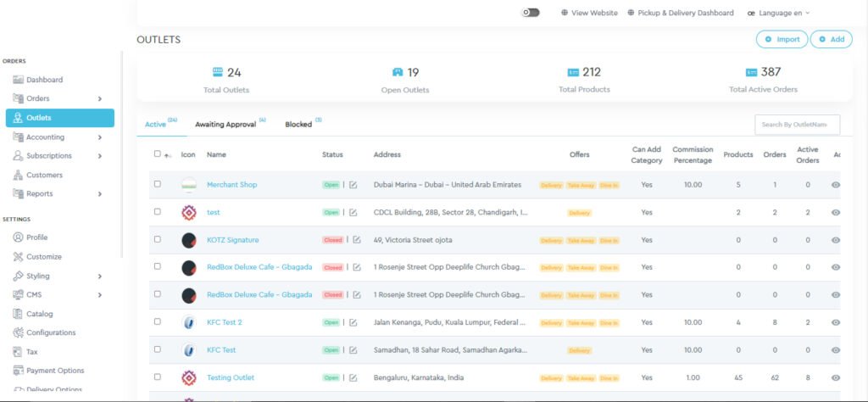Check the box for KOTZ Signature row
The width and height of the screenshot is (868, 402).
158,240
